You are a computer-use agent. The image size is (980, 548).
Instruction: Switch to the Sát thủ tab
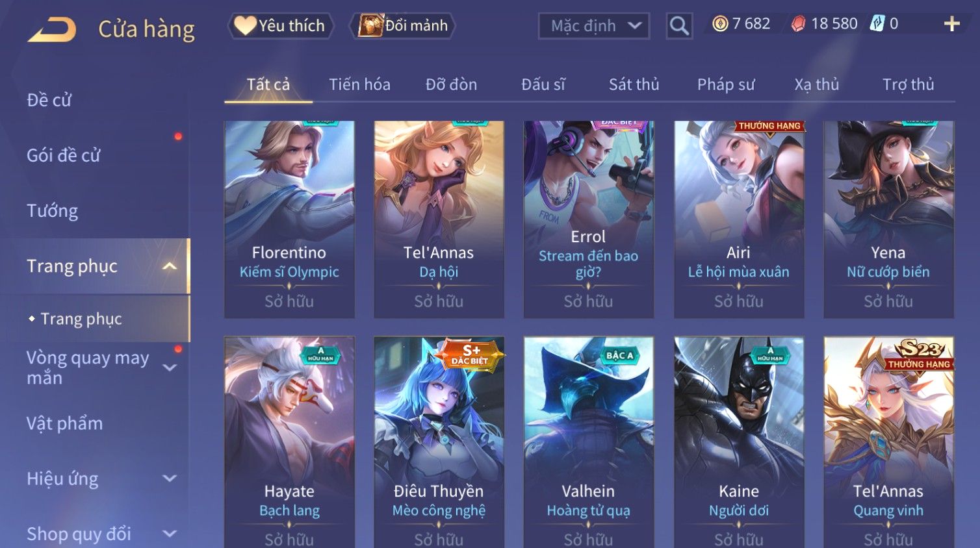(x=634, y=84)
